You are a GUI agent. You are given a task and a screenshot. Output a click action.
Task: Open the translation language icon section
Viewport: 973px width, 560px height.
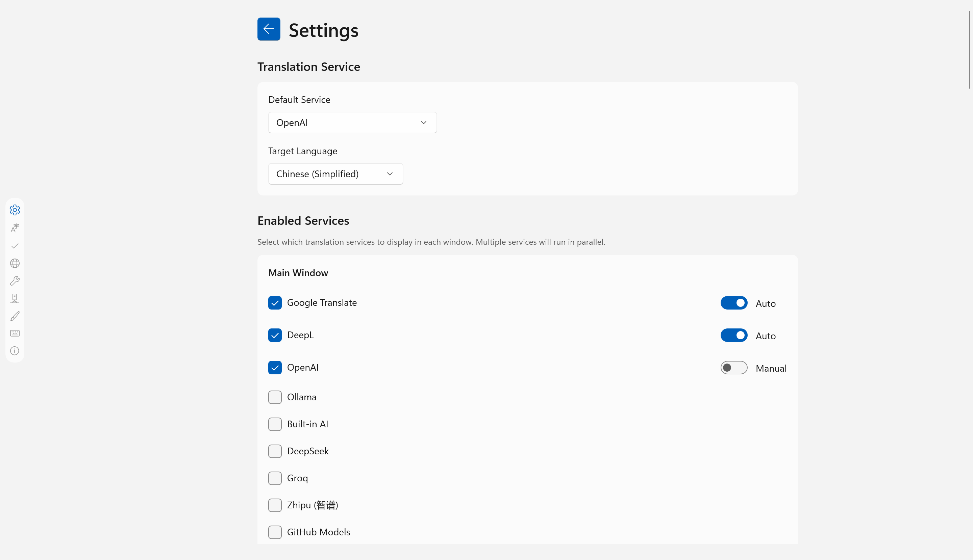click(15, 228)
